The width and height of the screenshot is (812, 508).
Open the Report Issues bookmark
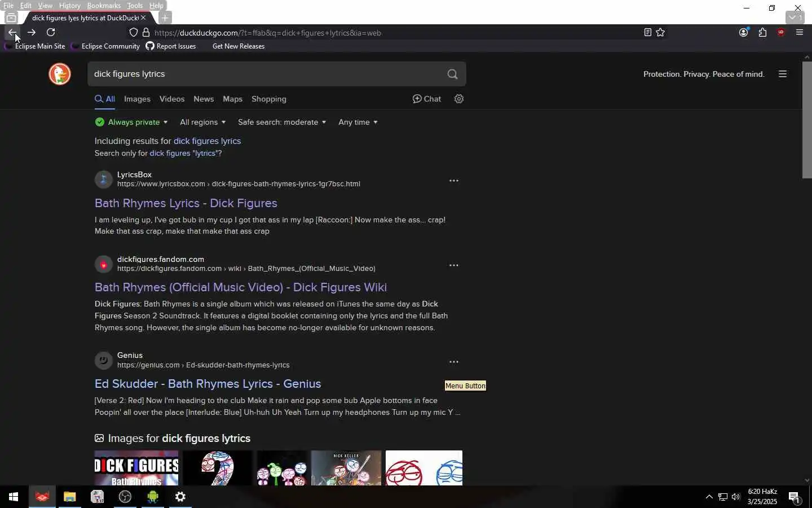click(171, 46)
